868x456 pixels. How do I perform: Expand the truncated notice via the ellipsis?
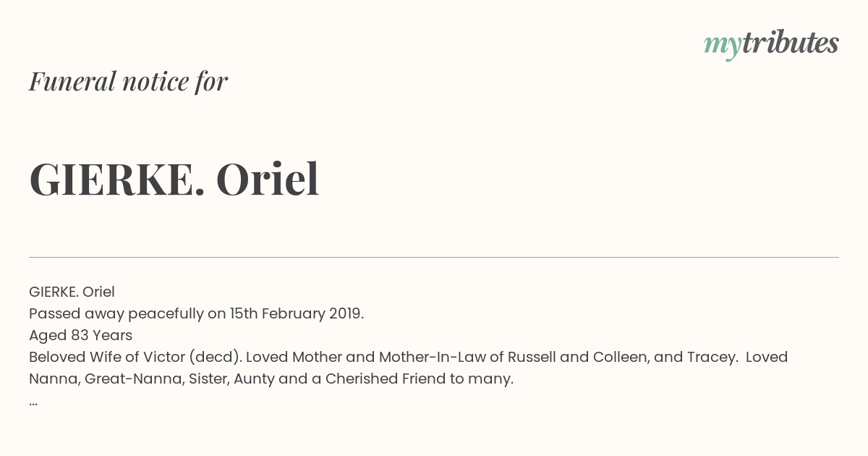(x=33, y=402)
